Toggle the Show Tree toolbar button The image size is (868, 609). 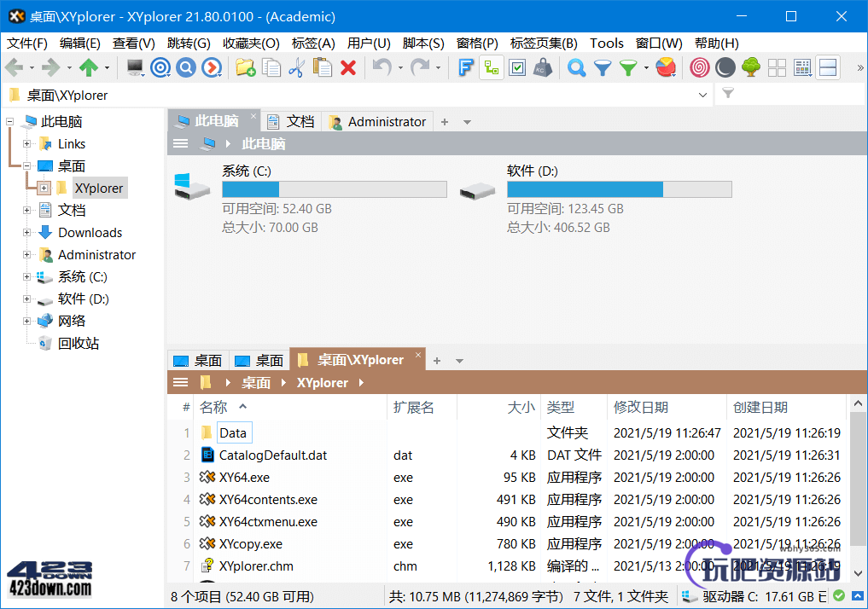[492, 68]
